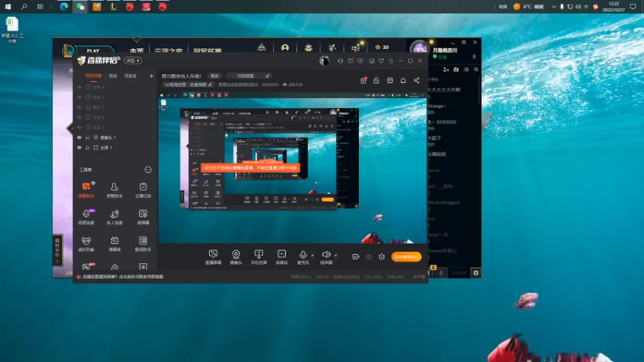644x362 pixels.
Task: Click the 麦克风 microphone icon
Action: pos(303,254)
